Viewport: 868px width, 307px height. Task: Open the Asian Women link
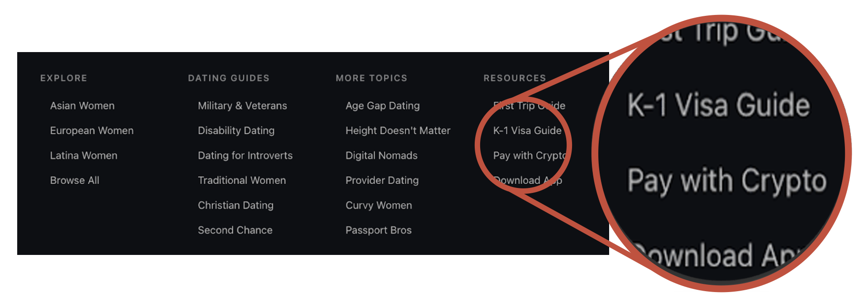pos(82,106)
